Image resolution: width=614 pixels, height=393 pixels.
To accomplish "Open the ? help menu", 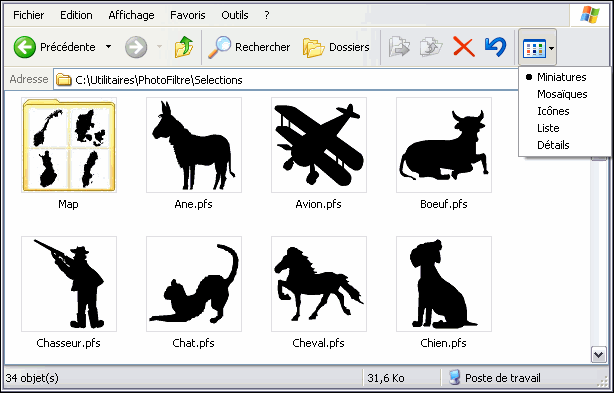I will (x=267, y=15).
